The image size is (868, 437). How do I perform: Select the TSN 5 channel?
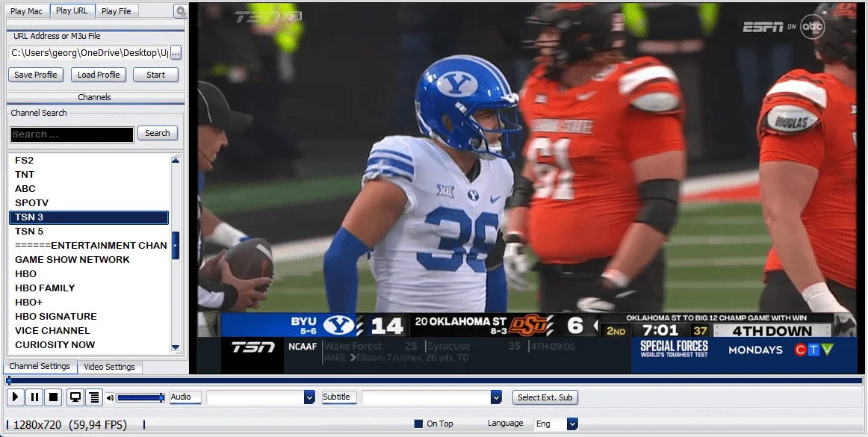coord(89,232)
